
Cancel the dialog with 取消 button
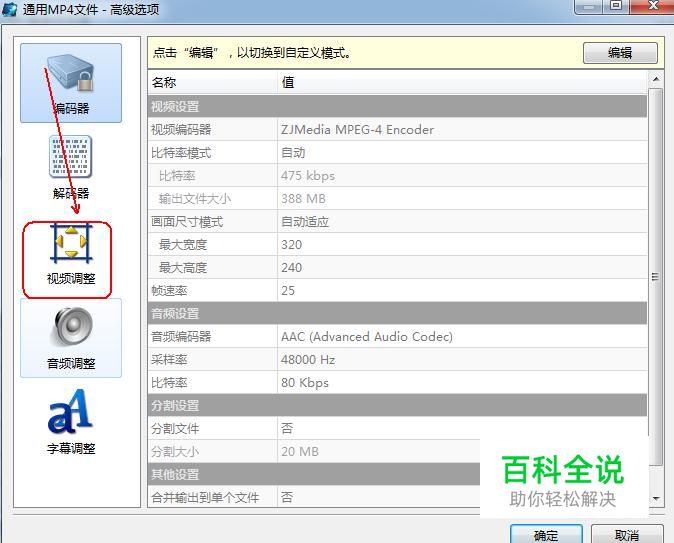click(x=627, y=535)
